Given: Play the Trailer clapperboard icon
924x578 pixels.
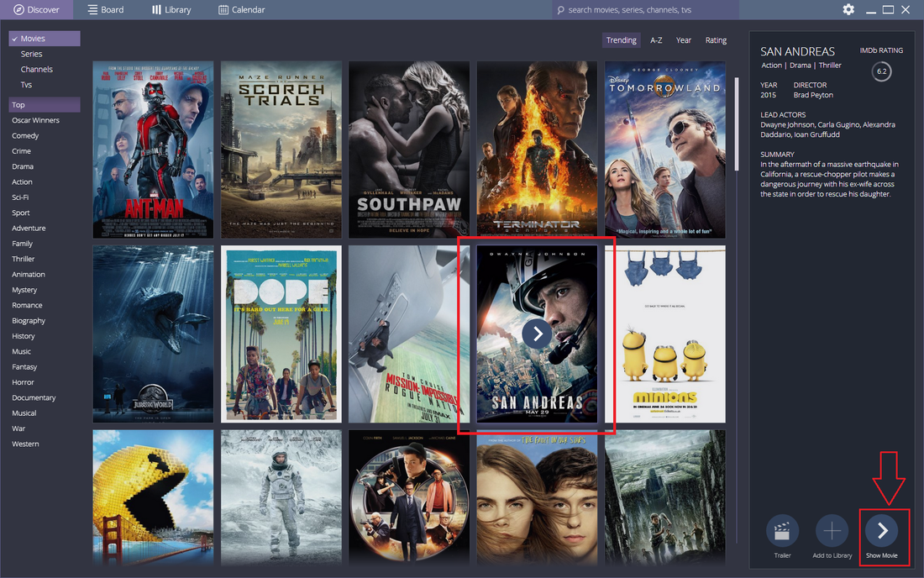Looking at the screenshot, I should click(782, 531).
